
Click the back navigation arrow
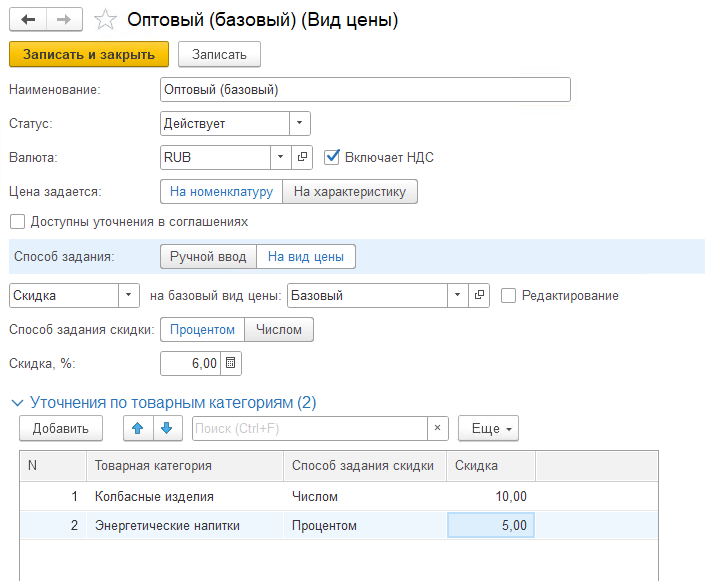pos(27,20)
